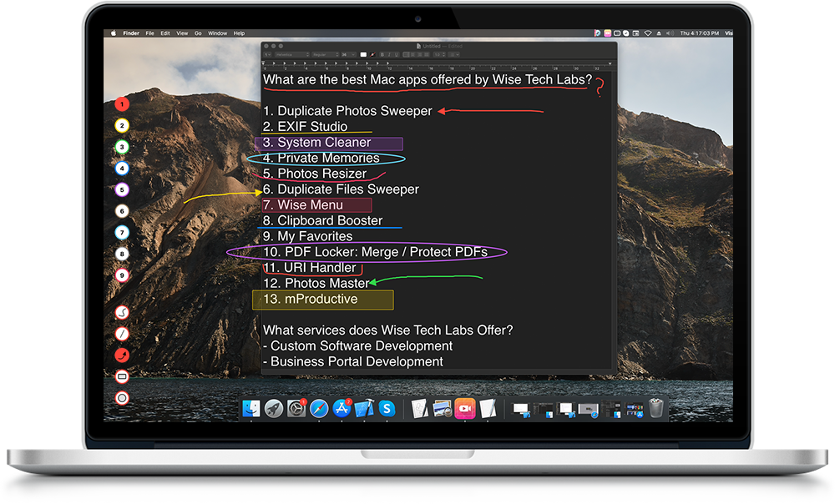Select the circle shape tool
This screenshot has height=504, width=835.
click(122, 398)
